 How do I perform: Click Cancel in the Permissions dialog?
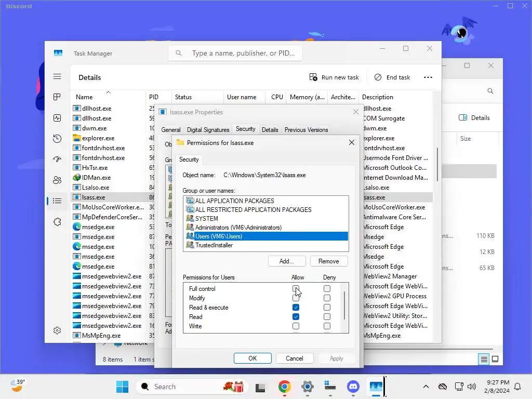(x=294, y=358)
